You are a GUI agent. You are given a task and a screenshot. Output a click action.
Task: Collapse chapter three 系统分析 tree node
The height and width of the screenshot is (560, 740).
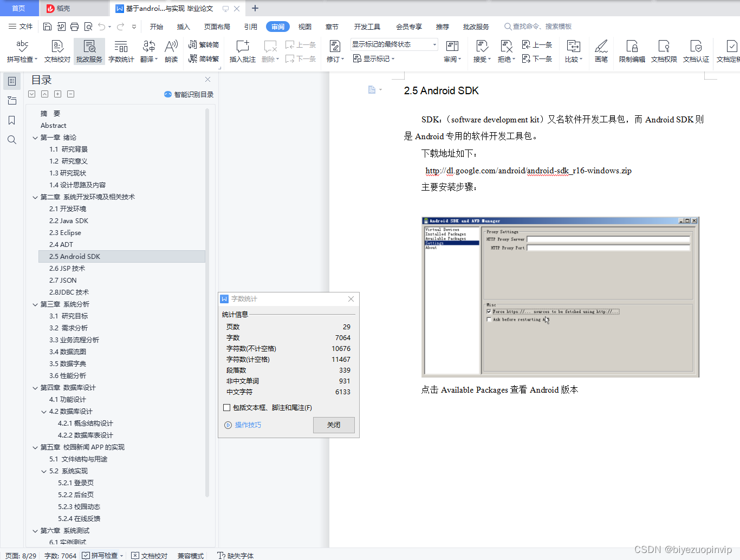click(35, 304)
